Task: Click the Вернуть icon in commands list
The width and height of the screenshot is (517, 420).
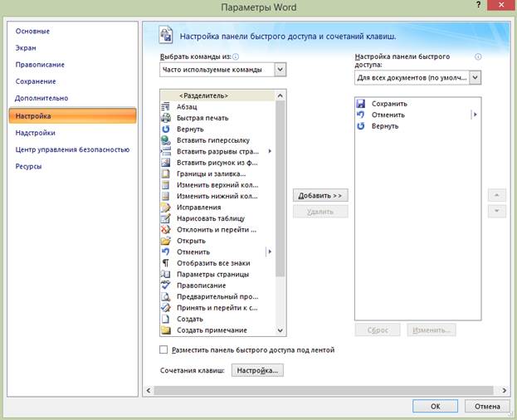Action: [x=165, y=129]
